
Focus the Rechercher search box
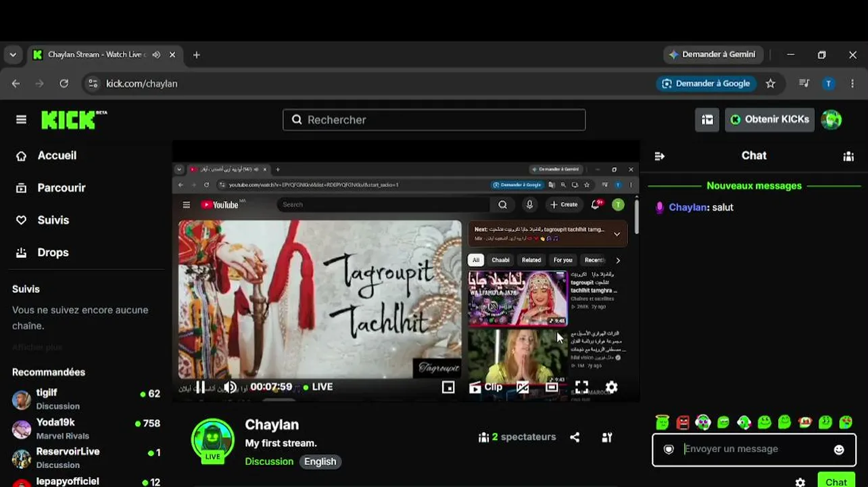[434, 120]
